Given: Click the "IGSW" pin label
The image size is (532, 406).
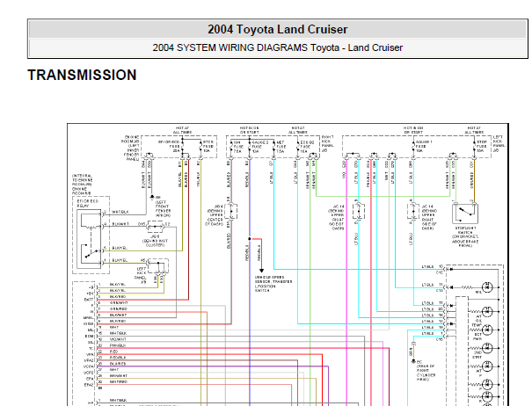Looking at the screenshot, I should pos(88,324).
